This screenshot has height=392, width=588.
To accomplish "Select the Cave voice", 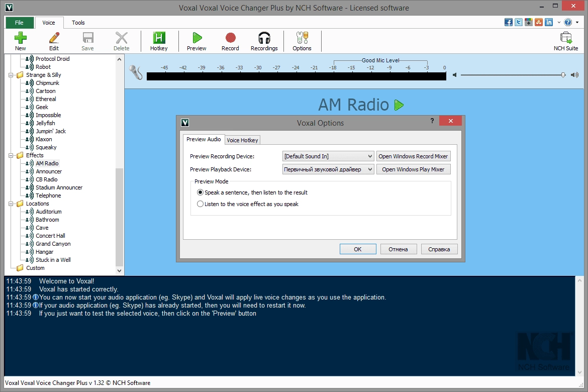I will pos(42,228).
